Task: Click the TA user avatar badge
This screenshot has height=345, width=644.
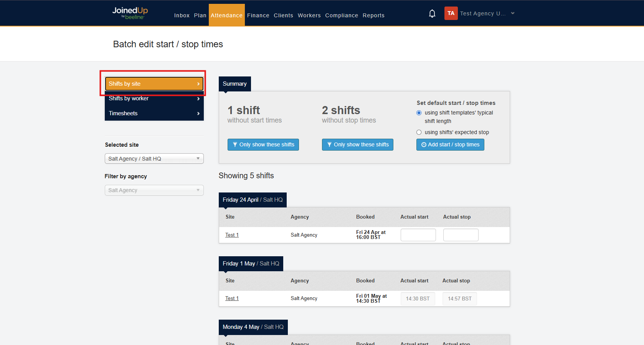Action: coord(451,13)
